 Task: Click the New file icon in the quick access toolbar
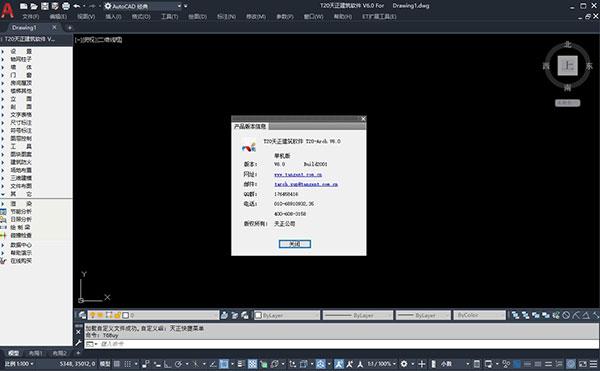click(24, 6)
